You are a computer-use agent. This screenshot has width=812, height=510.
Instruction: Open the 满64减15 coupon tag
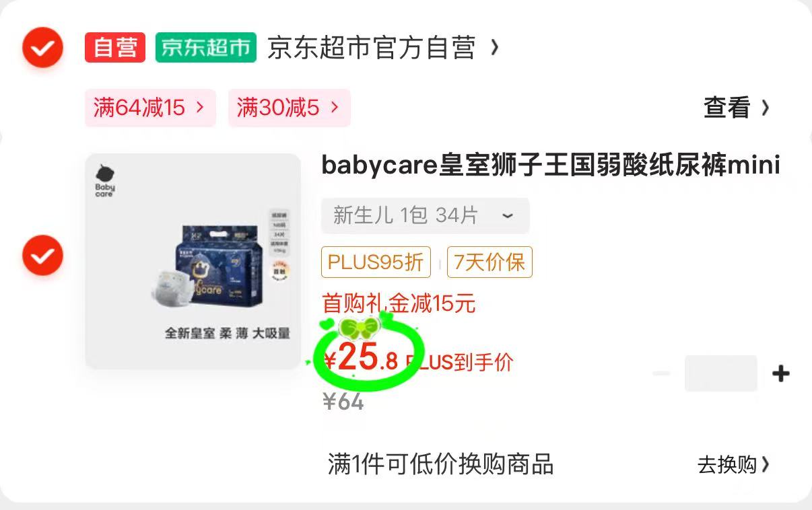pos(150,108)
